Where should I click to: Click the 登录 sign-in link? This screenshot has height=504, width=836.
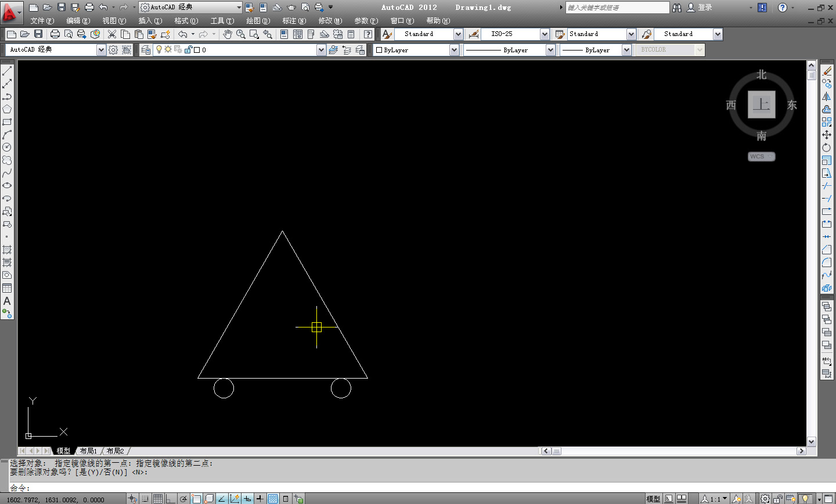[x=705, y=8]
